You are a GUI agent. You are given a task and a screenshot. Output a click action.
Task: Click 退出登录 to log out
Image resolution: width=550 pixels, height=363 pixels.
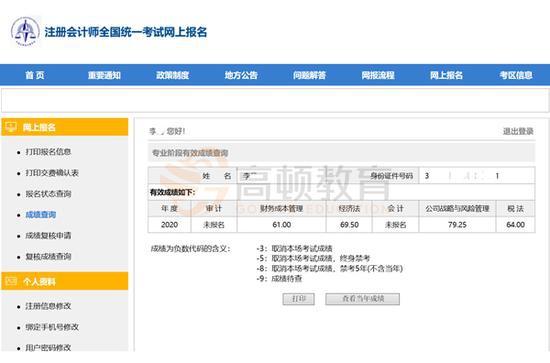tap(518, 131)
